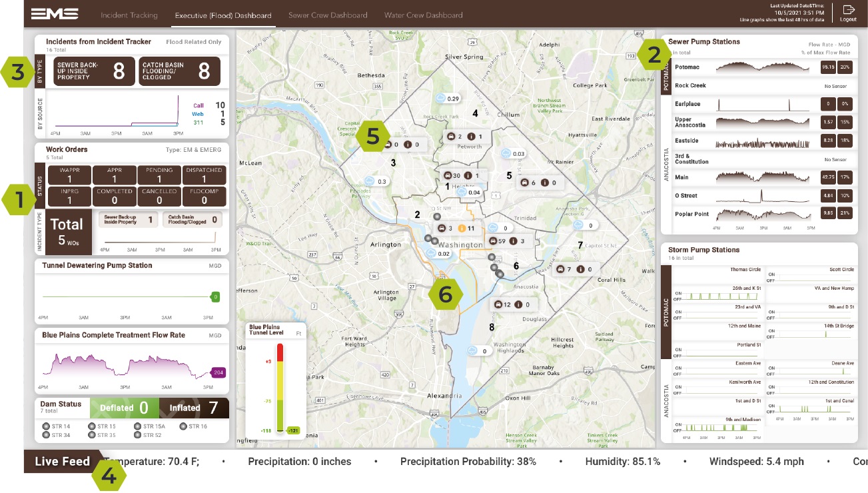Viewport: 868px width, 493px height.
Task: Click the rain gauge icon beside Trinidad
Action: (493, 228)
